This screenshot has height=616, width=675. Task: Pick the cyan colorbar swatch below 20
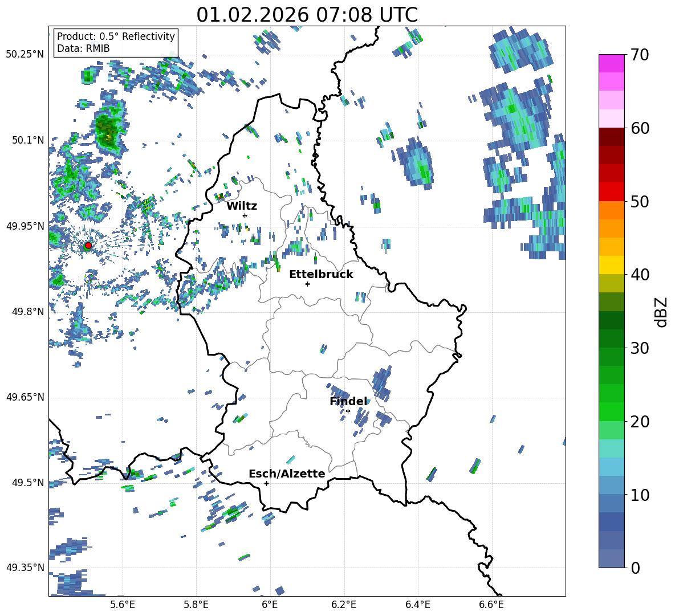pyautogui.click(x=611, y=448)
